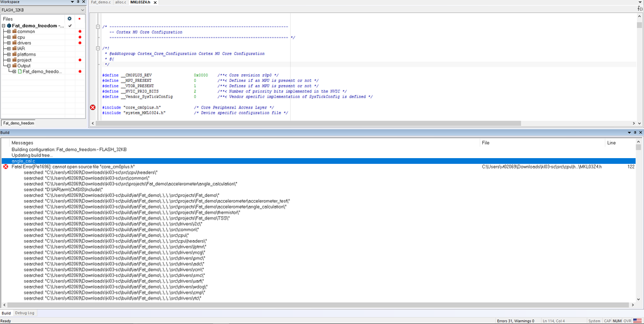This screenshot has height=324, width=644.
Task: Click the red status dot beside project
Action: click(80, 60)
